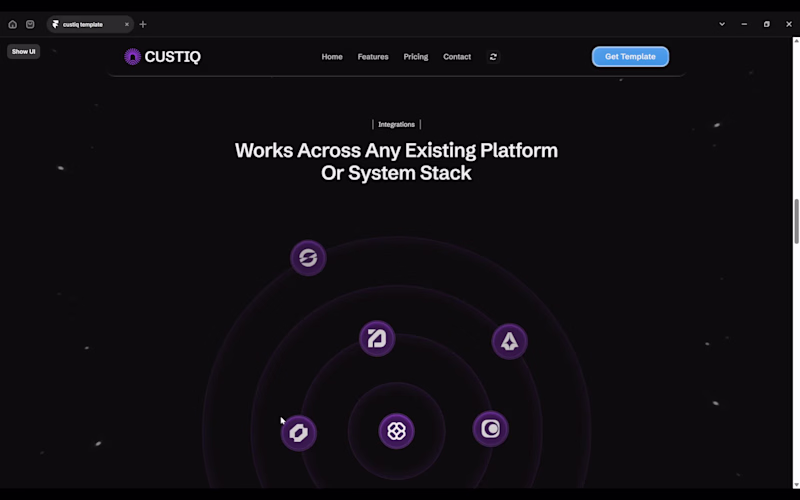Open the Contact nav link
800x500 pixels.
point(457,57)
